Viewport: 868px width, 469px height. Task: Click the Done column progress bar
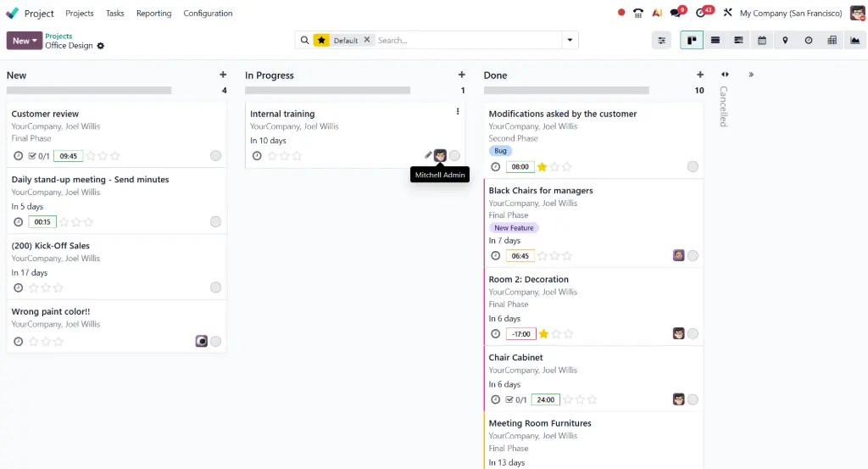pos(566,90)
